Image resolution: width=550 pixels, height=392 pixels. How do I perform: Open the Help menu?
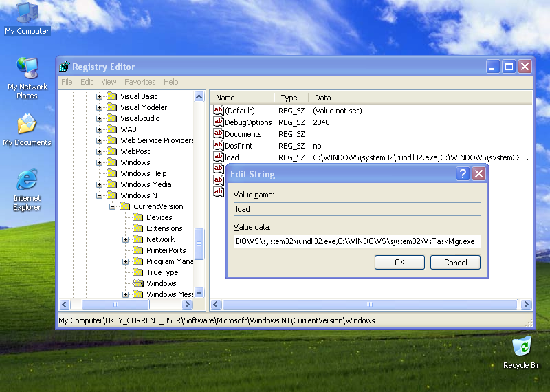click(170, 82)
